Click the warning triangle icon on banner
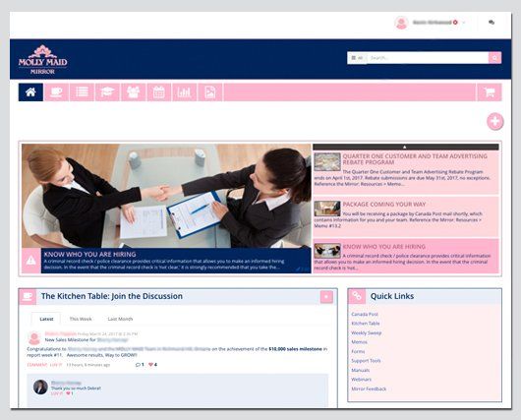Screen dimensions: 521x420 click(30, 261)
